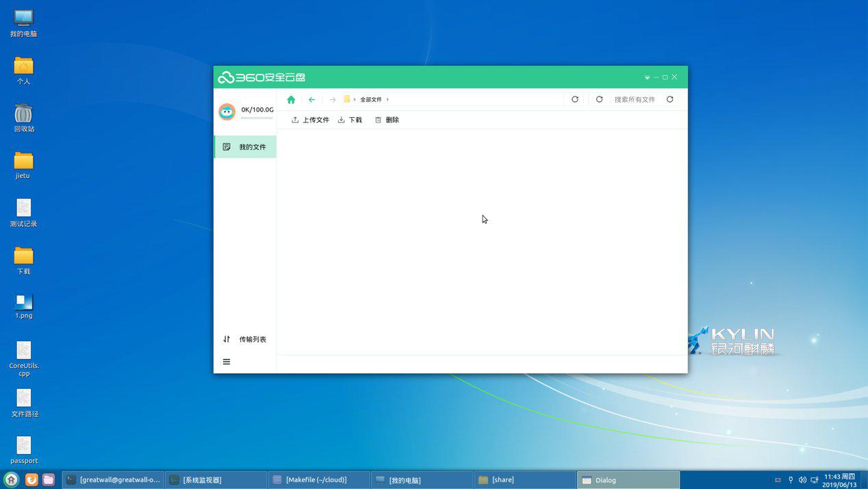
Task: Navigate back with the green left arrow
Action: coord(311,100)
